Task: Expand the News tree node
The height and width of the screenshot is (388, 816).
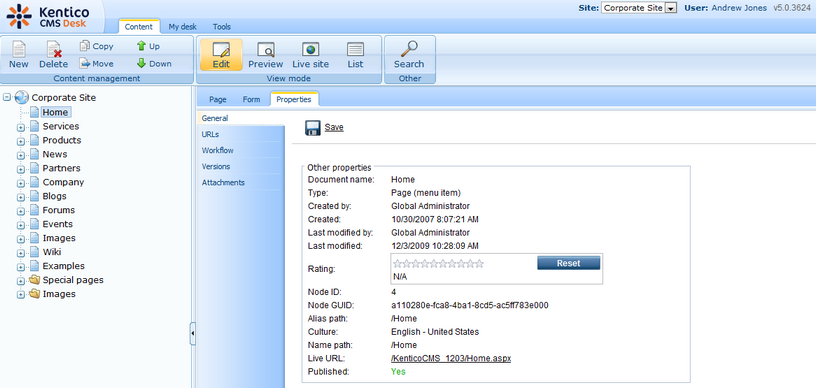Action: [x=21, y=155]
